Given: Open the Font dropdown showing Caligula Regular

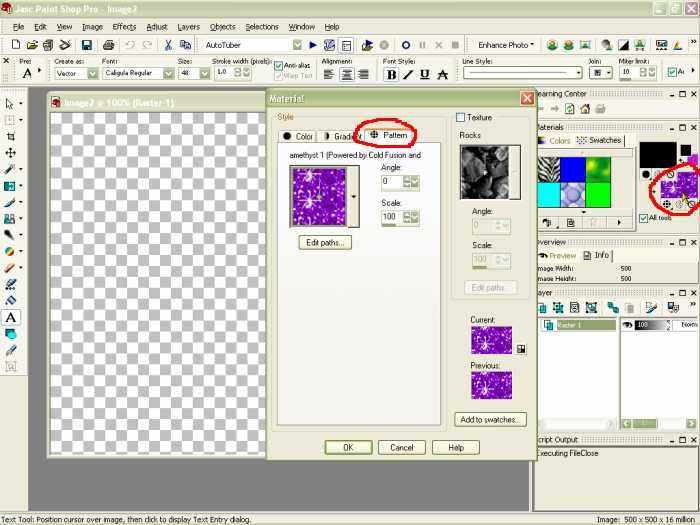Looking at the screenshot, I should (168, 74).
